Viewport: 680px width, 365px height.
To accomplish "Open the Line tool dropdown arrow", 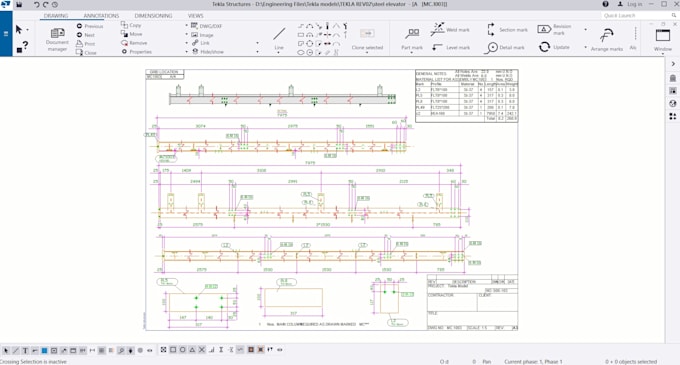I will coord(279,53).
